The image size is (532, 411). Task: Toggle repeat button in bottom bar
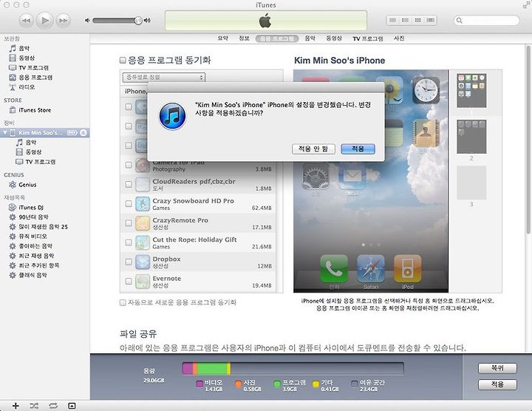click(53, 406)
